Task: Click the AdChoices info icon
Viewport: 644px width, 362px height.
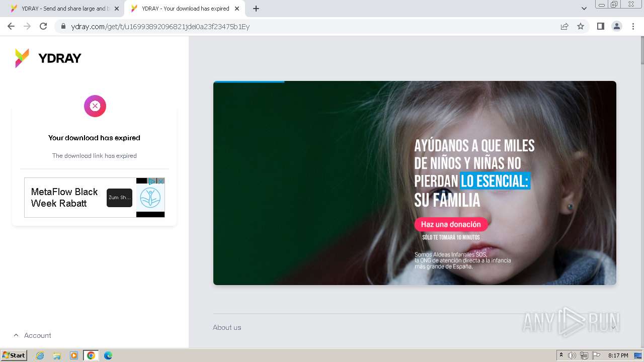Action: coord(152,181)
